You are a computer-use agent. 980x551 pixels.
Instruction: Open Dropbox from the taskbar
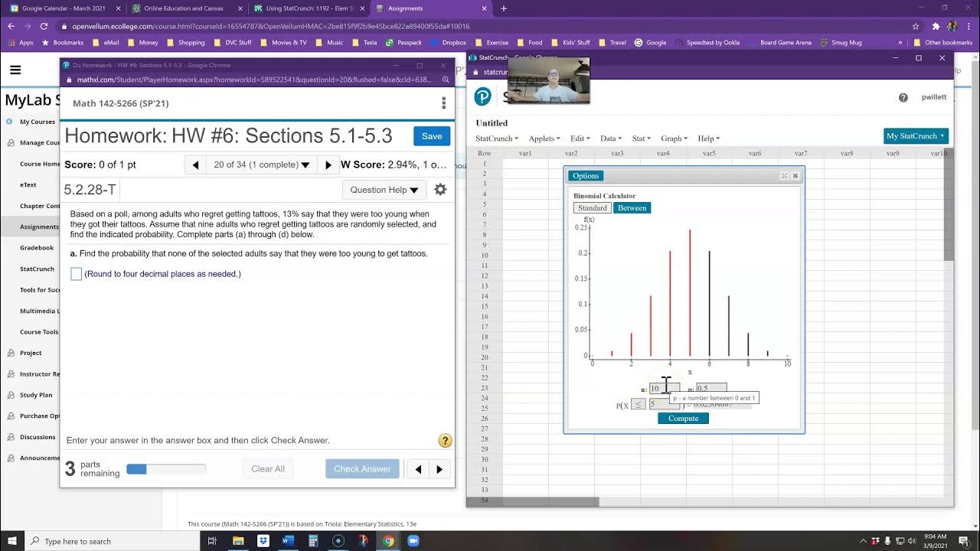click(x=263, y=541)
